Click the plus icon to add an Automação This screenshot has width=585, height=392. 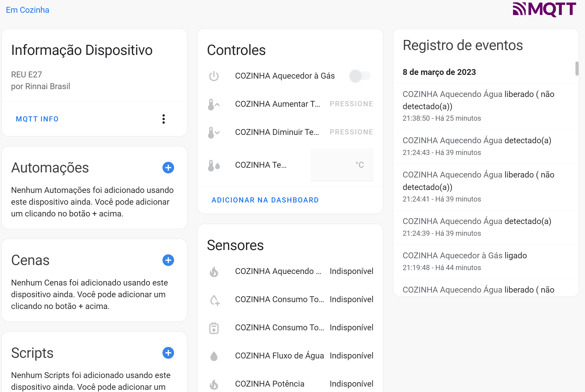click(168, 168)
